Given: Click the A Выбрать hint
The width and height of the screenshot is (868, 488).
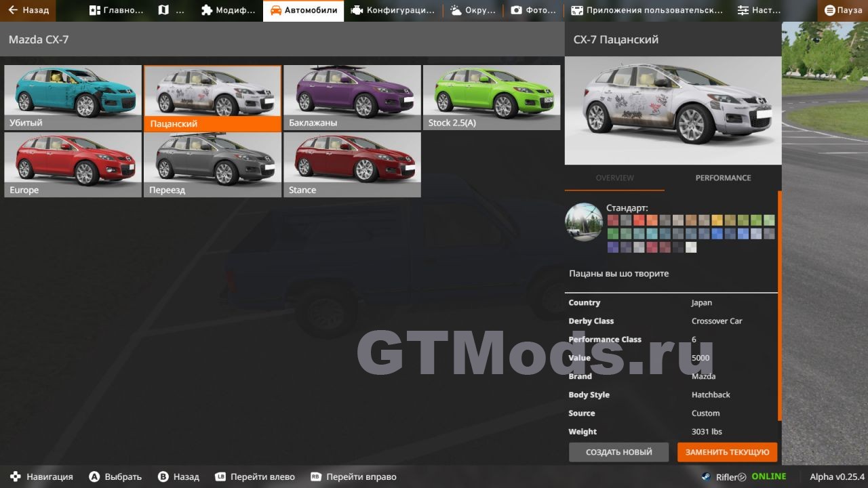Looking at the screenshot, I should click(x=115, y=476).
